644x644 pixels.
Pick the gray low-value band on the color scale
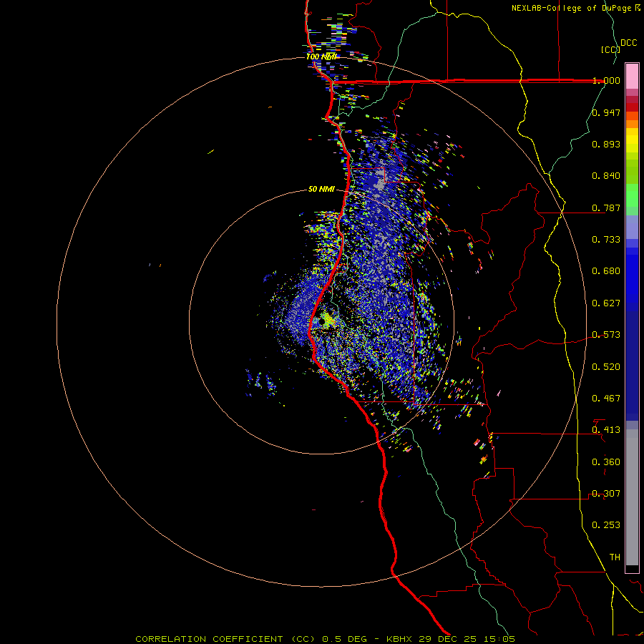(632, 497)
